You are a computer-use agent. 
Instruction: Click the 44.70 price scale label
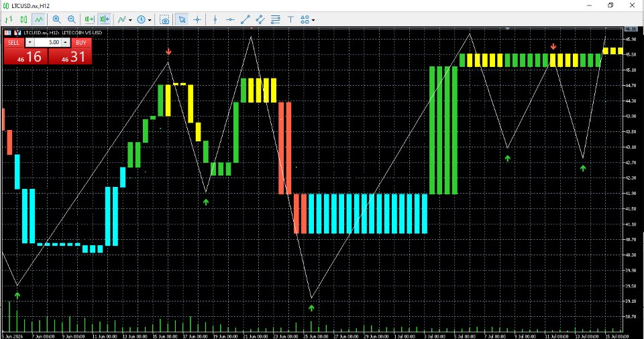(x=631, y=85)
